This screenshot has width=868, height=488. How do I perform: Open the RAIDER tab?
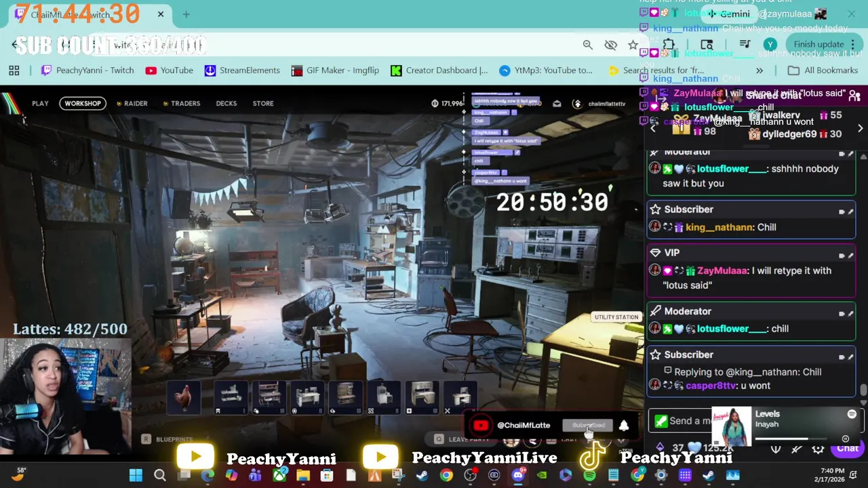[x=132, y=104]
